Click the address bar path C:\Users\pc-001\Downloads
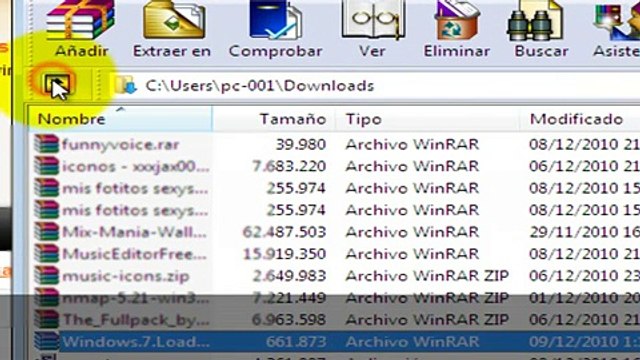Viewport: 640px width, 360px height. (x=260, y=86)
